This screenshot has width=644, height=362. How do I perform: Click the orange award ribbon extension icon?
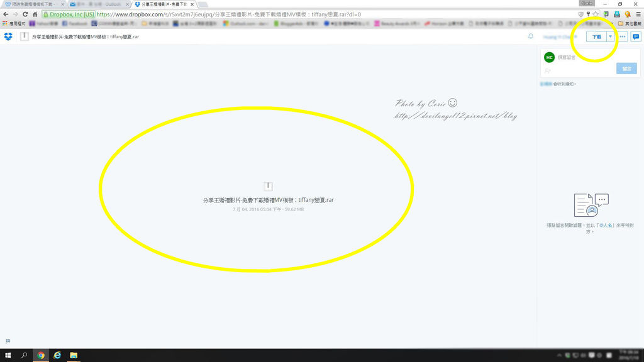coord(628,14)
